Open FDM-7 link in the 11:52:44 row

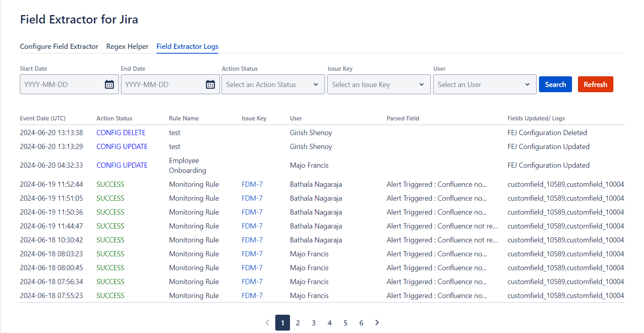click(x=252, y=184)
